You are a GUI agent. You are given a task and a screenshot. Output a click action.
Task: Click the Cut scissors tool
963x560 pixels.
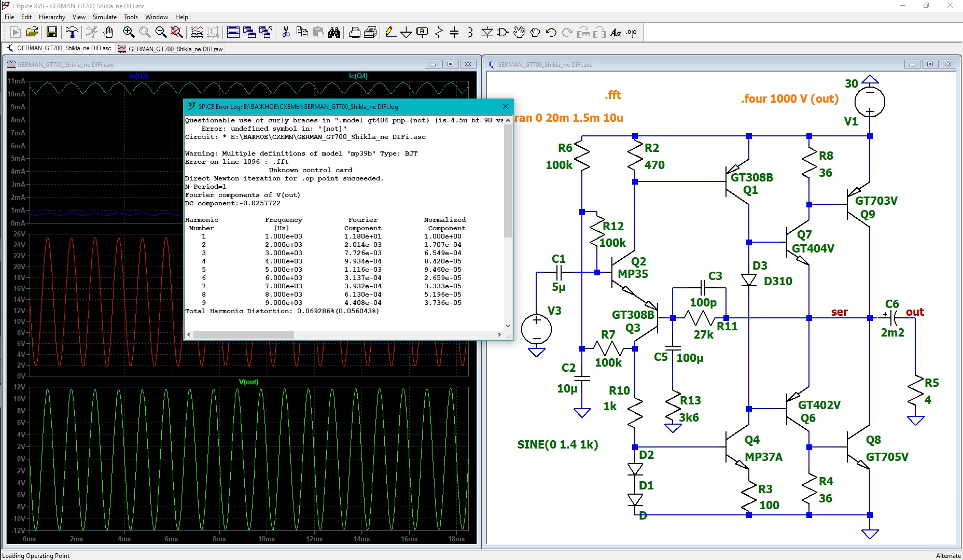pyautogui.click(x=286, y=32)
